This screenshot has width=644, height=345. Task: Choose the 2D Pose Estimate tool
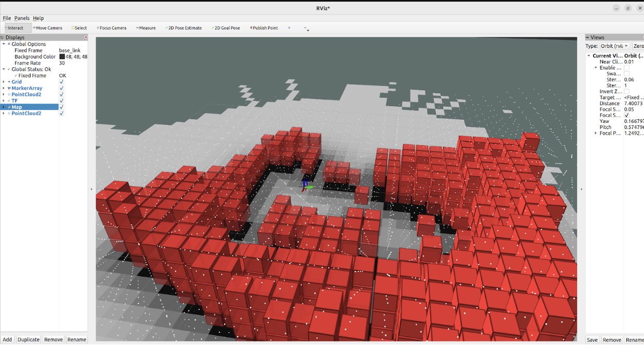(x=184, y=28)
